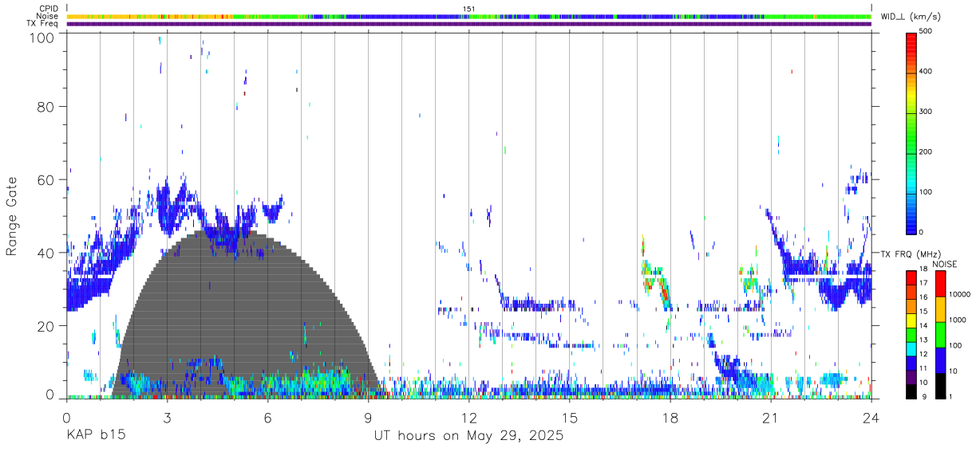Screen dimensions: 980x452
Task: Click the TX FRQ legend tick 9
Action: pyautogui.click(x=923, y=397)
